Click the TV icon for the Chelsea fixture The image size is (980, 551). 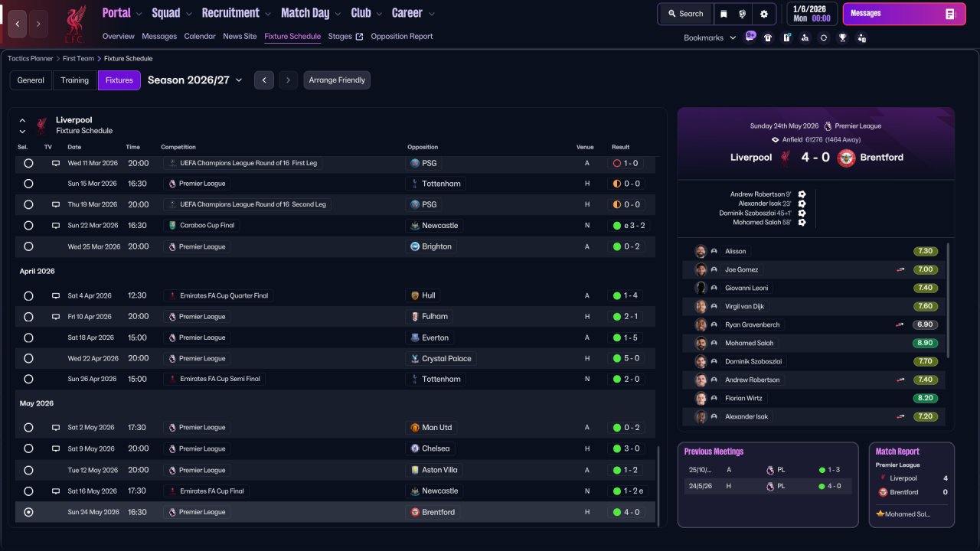point(56,448)
